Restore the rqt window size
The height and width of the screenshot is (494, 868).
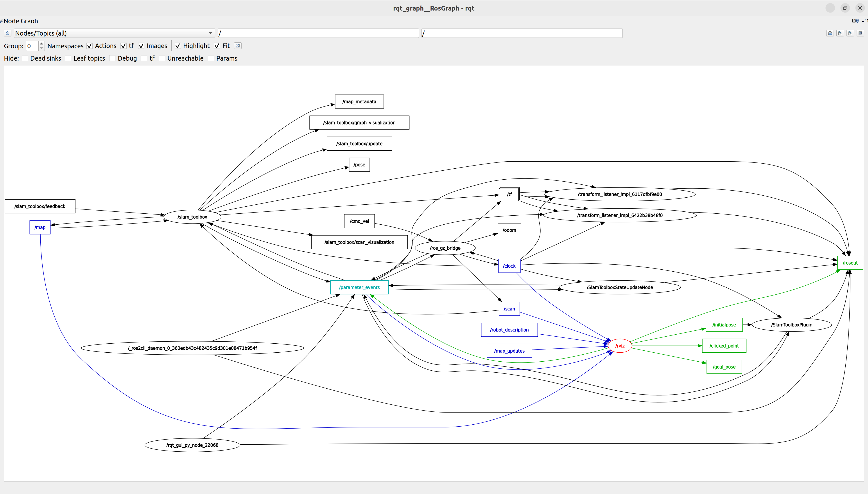point(845,8)
